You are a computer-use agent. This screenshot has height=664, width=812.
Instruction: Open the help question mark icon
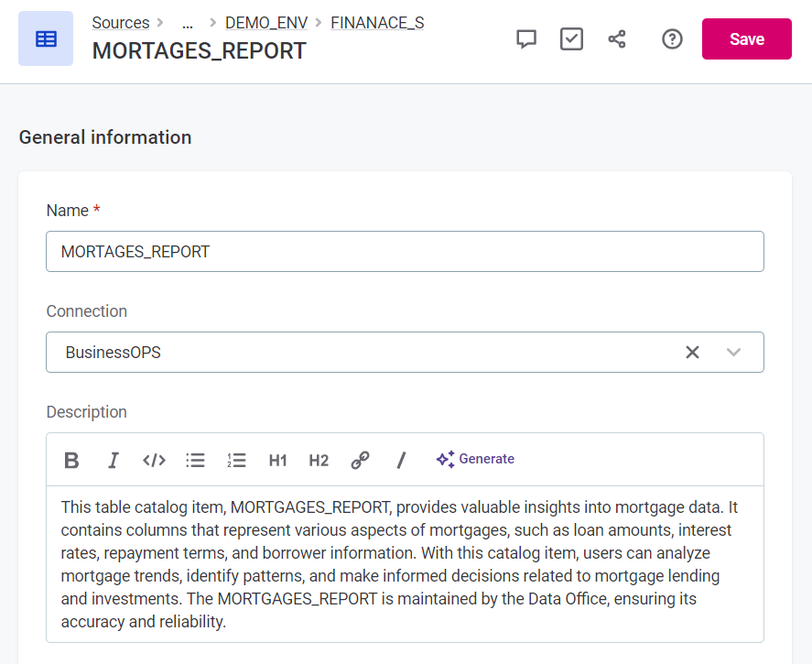coord(672,38)
